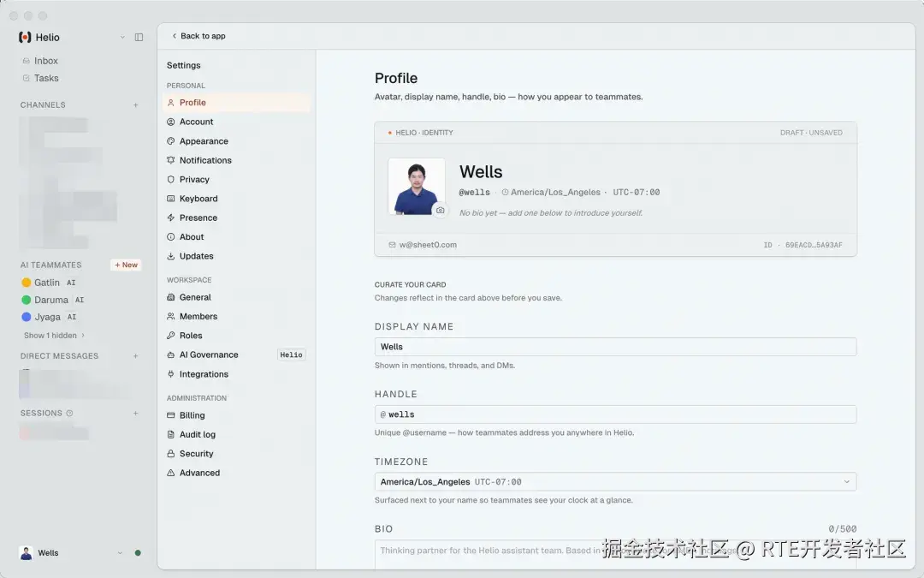Viewport: 924px width, 578px height.
Task: Click the Helio badge beside AI Governance
Action: (x=291, y=355)
